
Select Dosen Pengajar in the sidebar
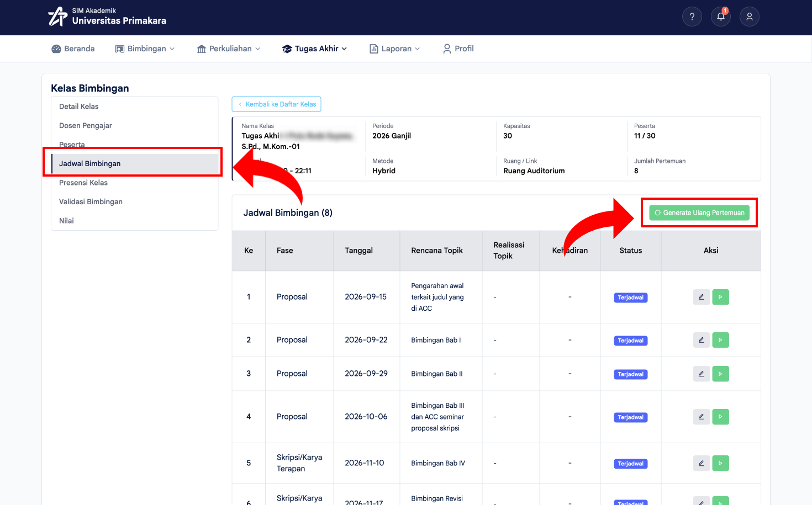point(135,126)
